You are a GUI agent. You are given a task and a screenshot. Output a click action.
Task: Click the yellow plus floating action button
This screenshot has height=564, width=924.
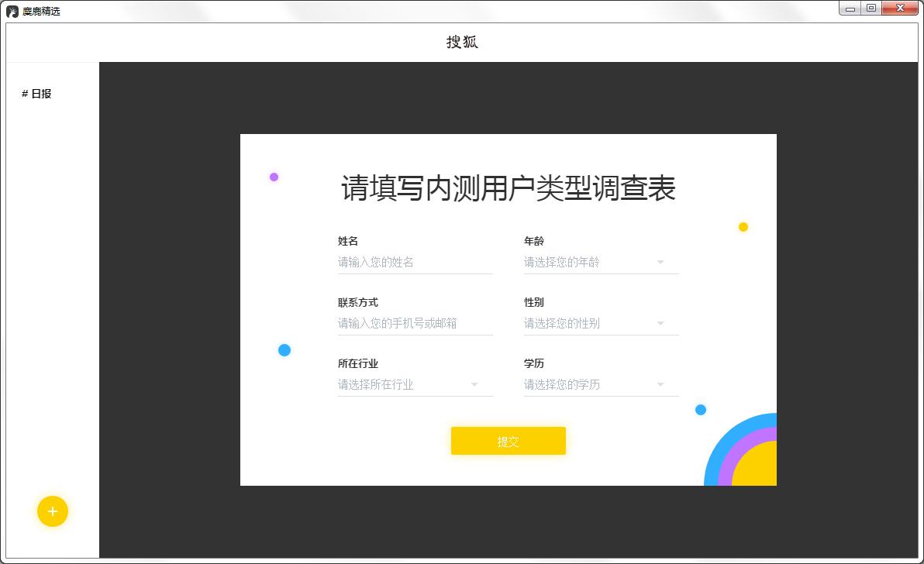[53, 511]
